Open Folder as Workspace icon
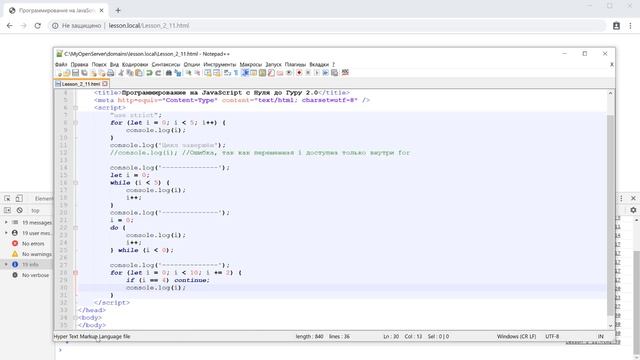This screenshot has width=640, height=360. point(280,73)
